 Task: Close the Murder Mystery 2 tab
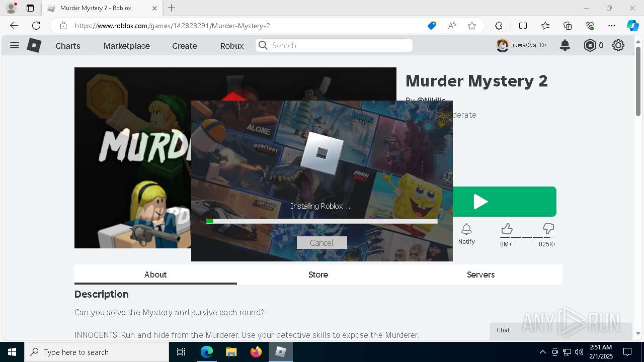point(154,8)
